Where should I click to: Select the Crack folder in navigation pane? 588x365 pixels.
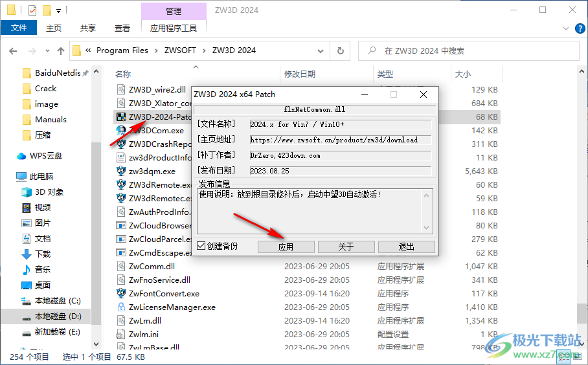tap(45, 89)
